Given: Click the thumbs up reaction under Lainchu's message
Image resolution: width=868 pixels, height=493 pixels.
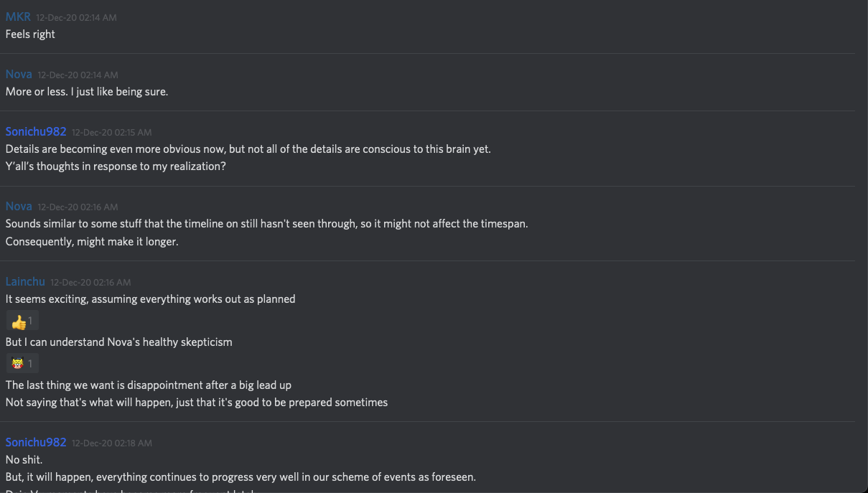Looking at the screenshot, I should coord(22,321).
